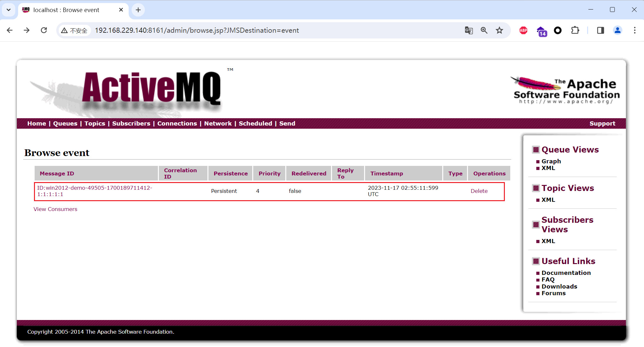Toggle the browser side panel icon
The height and width of the screenshot is (347, 644).
600,30
